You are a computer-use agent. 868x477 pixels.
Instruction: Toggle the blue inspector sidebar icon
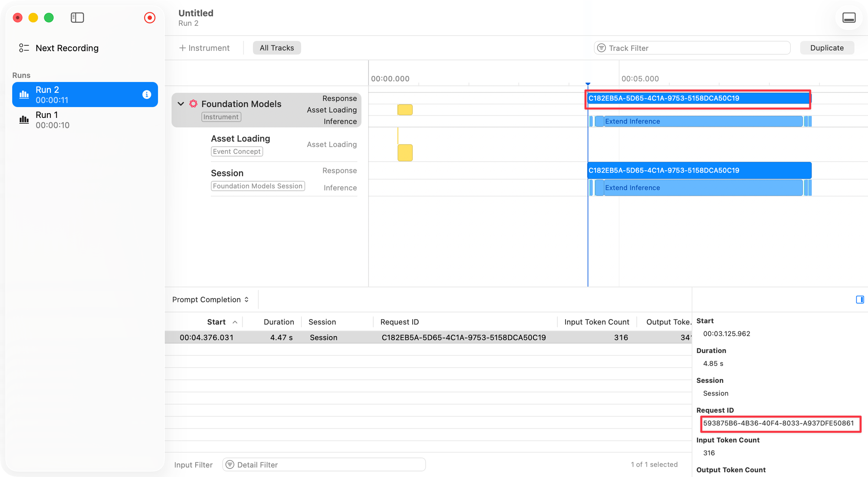click(x=860, y=300)
